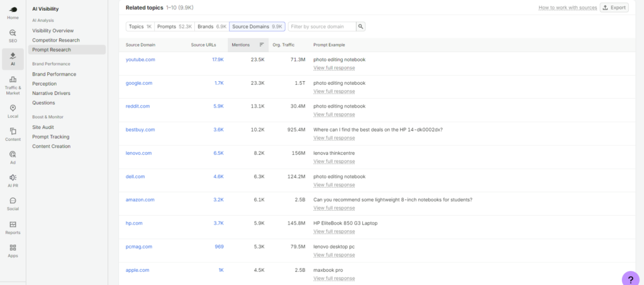The height and width of the screenshot is (285, 644).
Task: Open the Apps grid icon
Action: 13,248
